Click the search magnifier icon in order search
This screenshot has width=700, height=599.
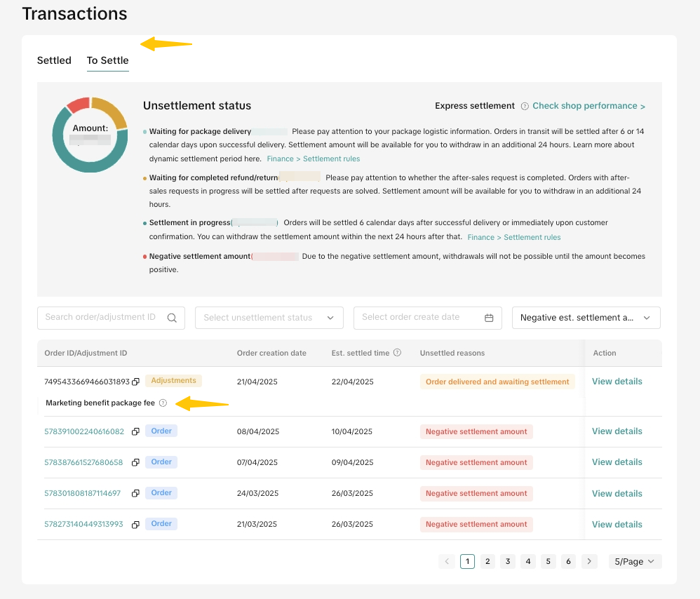click(172, 318)
